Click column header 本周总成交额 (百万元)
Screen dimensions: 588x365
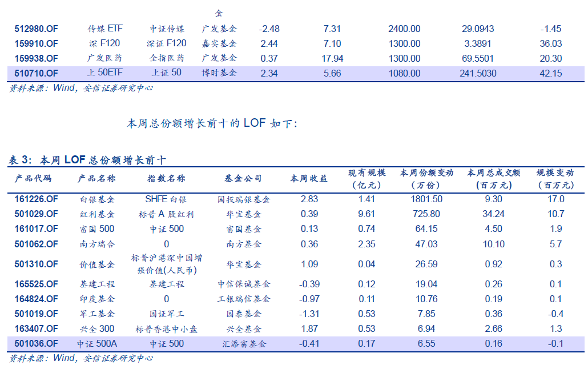[493, 179]
